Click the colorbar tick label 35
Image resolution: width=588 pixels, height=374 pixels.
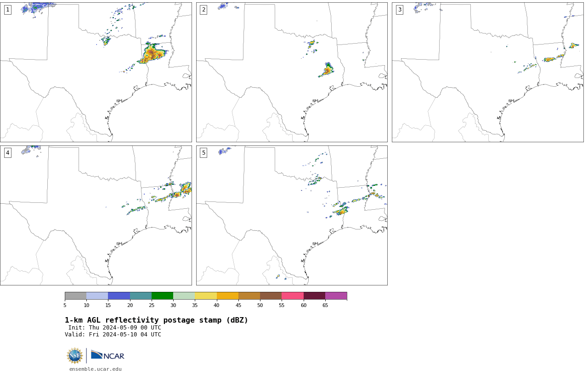[195, 305]
